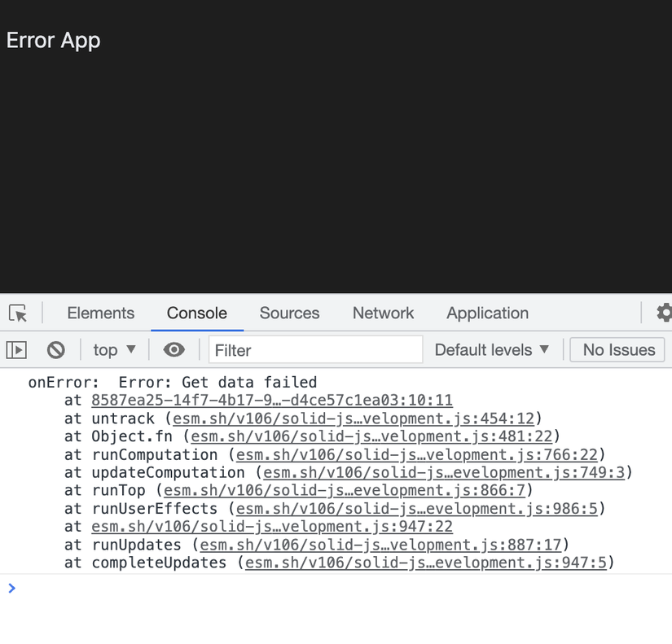Click the console prompt chevron
The height and width of the screenshot is (644, 672).
click(11, 588)
